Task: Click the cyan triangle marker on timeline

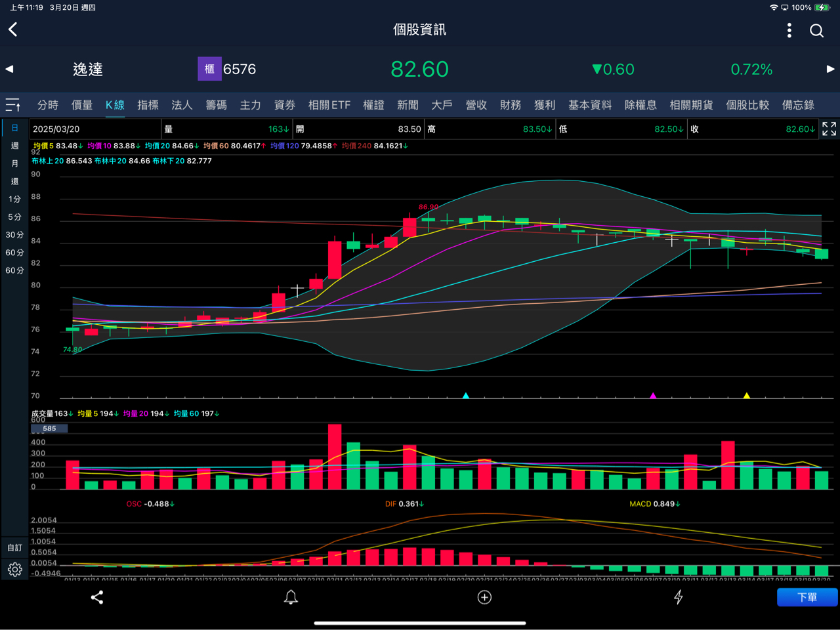Action: [466, 396]
